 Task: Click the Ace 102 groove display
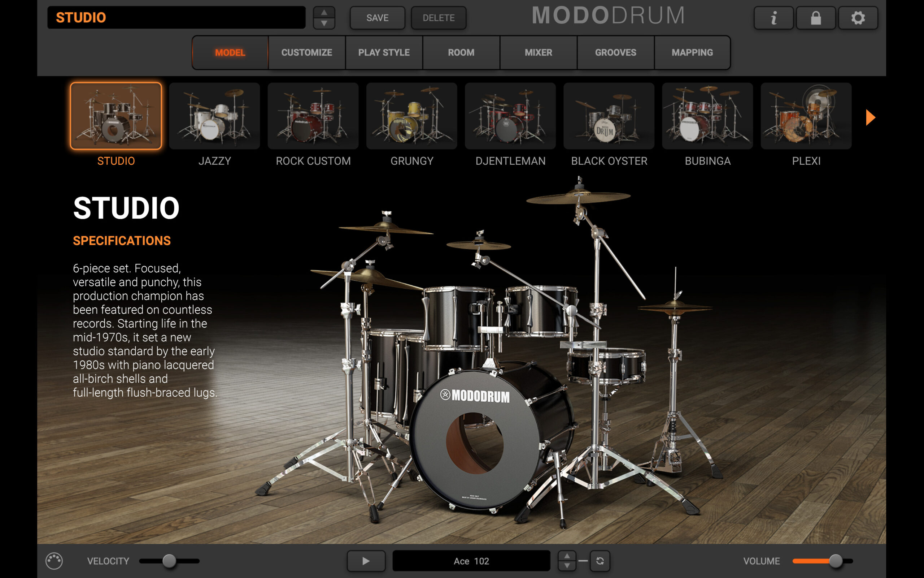click(471, 561)
